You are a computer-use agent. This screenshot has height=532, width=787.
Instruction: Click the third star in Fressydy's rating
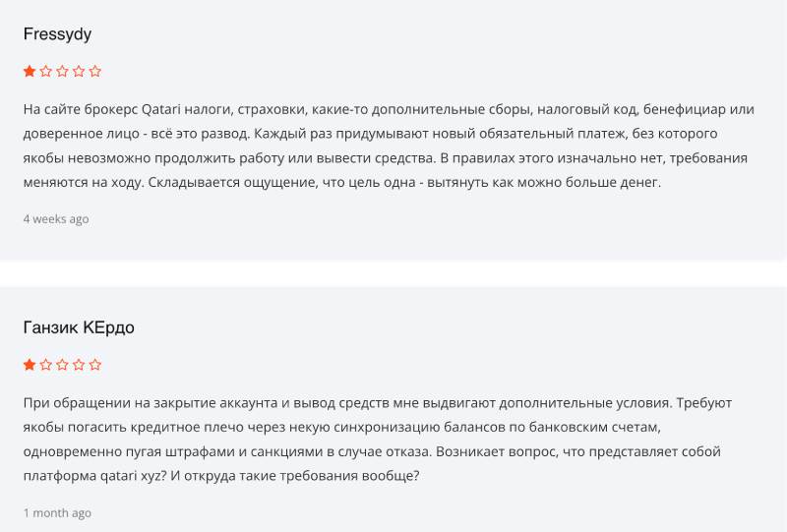pyautogui.click(x=62, y=71)
